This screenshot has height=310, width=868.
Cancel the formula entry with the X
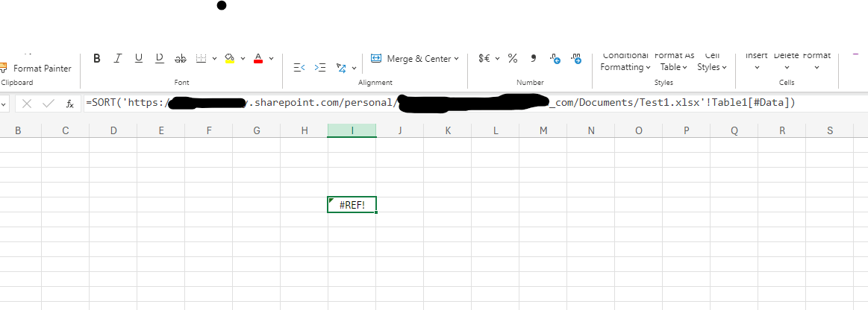coord(27,104)
